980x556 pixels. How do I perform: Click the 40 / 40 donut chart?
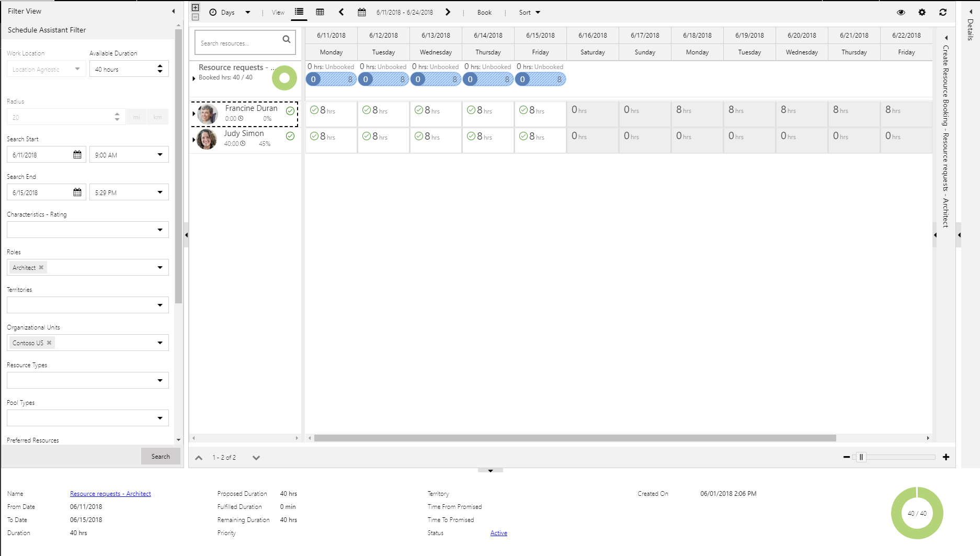click(x=917, y=513)
